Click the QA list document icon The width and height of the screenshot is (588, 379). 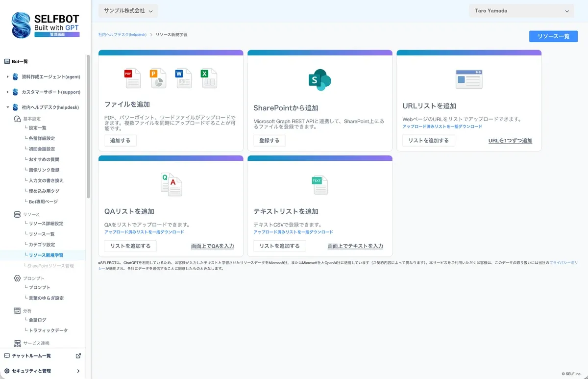171,184
